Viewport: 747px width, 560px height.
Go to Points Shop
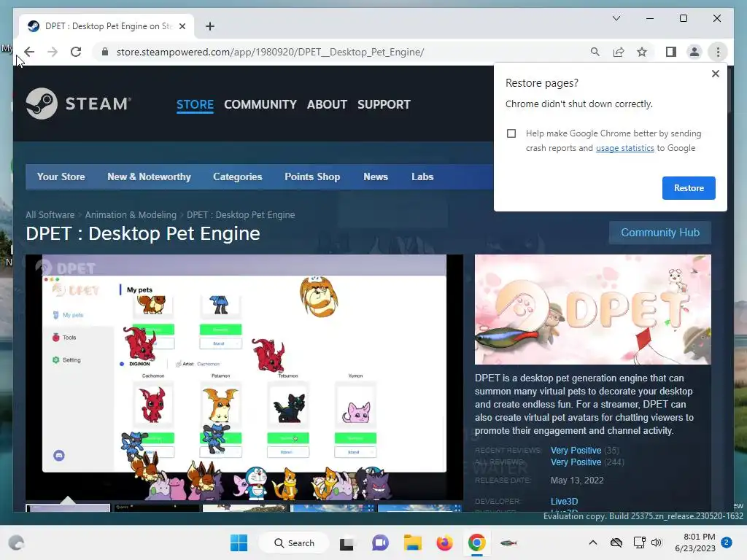coord(312,176)
